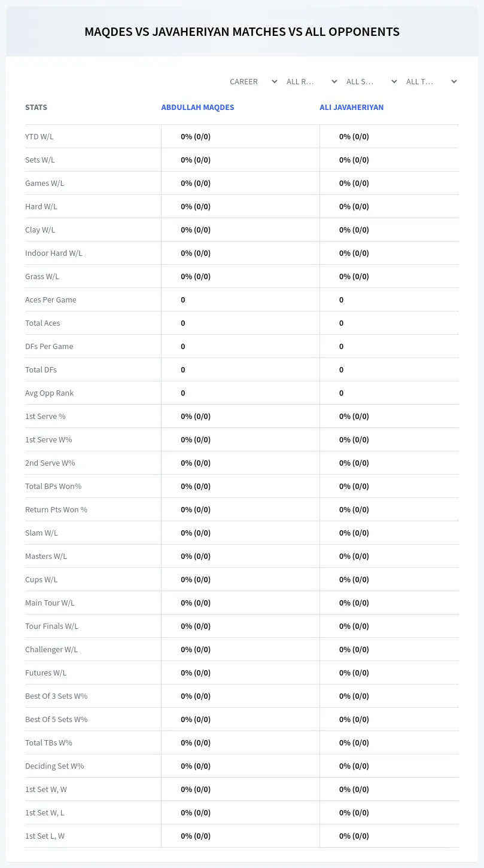Open Abdullah Maqdes player profile link

click(197, 108)
